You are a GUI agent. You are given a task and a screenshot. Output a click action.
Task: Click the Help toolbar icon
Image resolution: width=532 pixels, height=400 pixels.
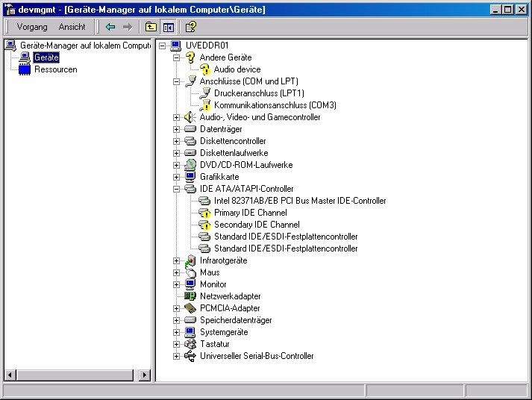(190, 27)
